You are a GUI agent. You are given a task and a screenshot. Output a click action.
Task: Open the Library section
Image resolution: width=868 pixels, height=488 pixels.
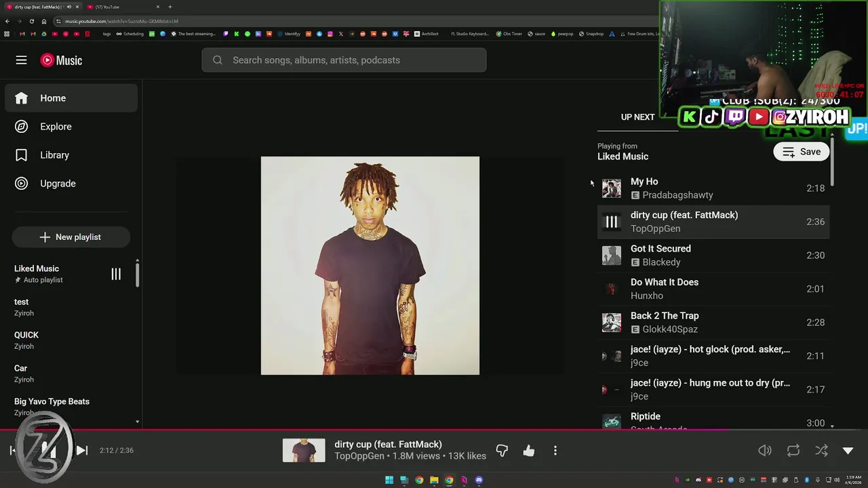click(71, 155)
